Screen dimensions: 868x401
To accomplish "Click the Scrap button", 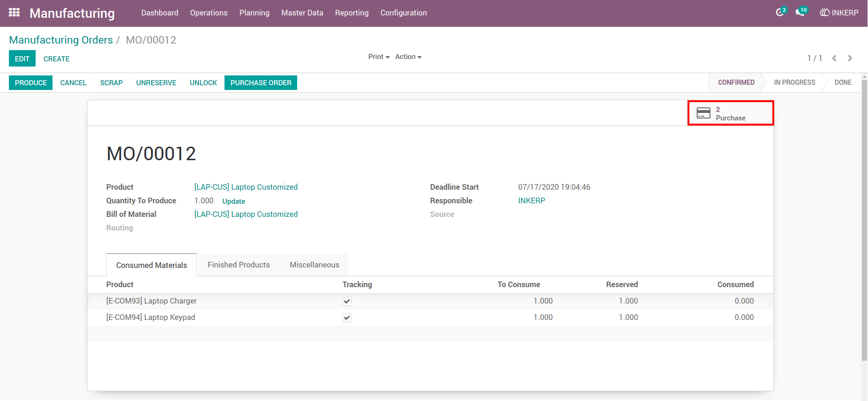I will click(x=112, y=83).
